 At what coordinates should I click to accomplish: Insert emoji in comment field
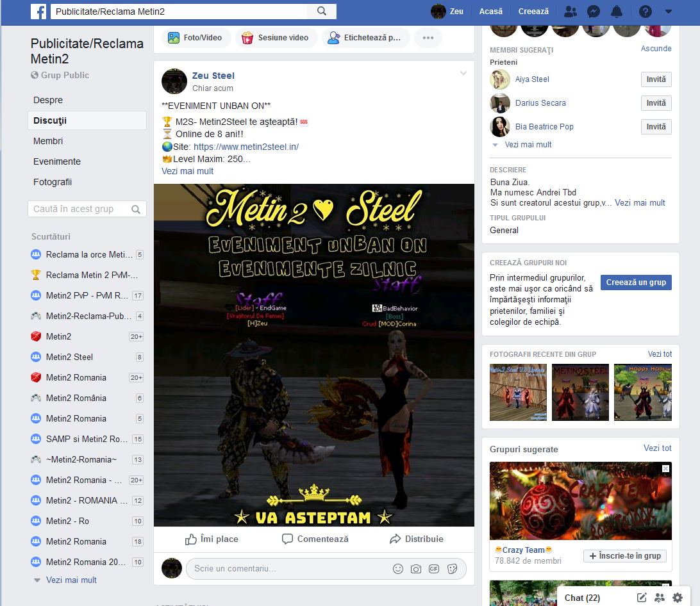tap(398, 569)
